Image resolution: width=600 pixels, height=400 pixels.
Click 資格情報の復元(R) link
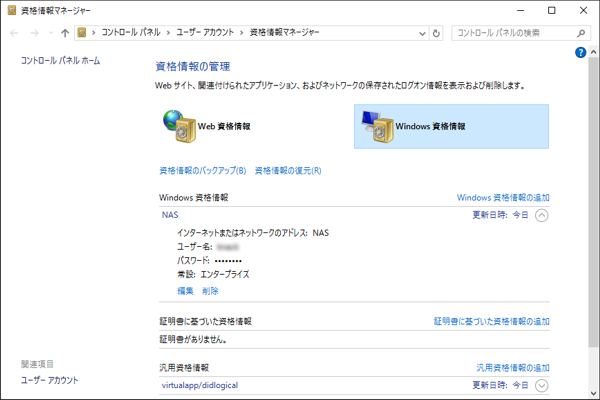(x=288, y=171)
